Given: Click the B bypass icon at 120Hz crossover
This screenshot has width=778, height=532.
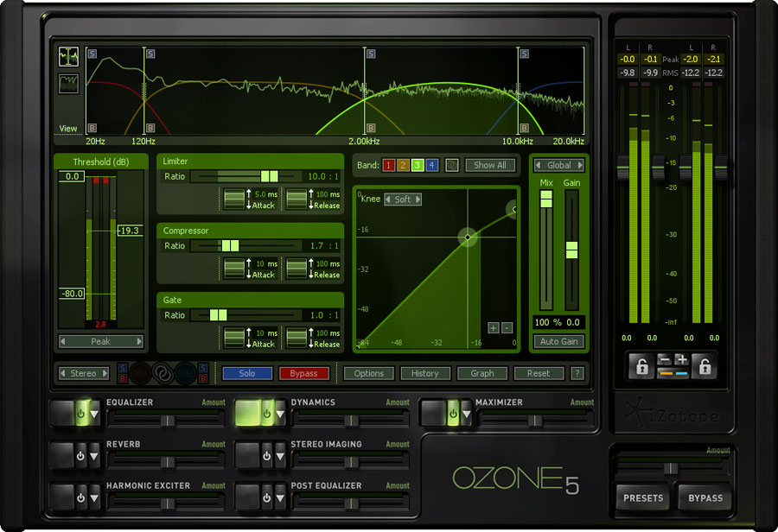Looking at the screenshot, I should (150, 128).
